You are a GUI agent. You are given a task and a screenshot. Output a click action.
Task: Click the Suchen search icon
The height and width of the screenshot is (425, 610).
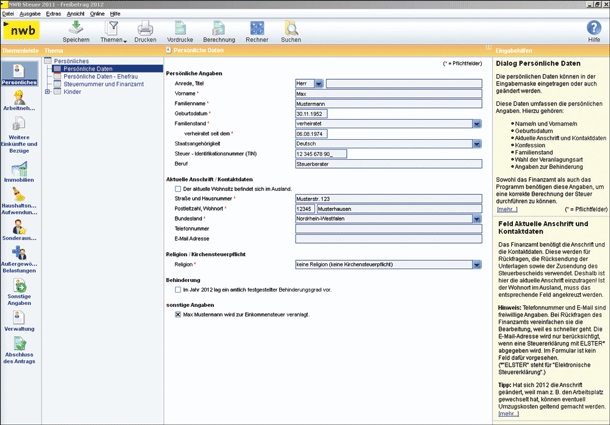[291, 28]
